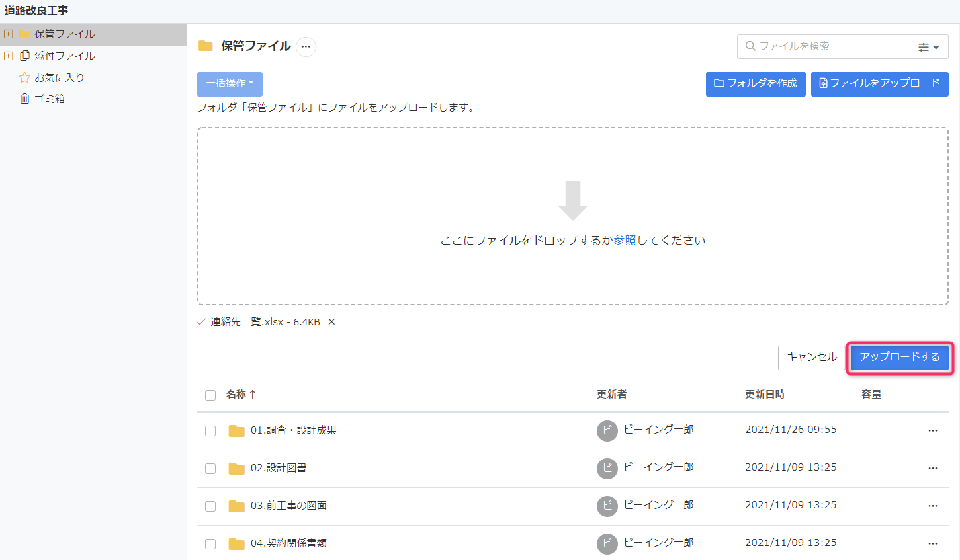The image size is (960, 560).
Task: Click the 更新日時 column header
Action: pyautogui.click(x=765, y=395)
